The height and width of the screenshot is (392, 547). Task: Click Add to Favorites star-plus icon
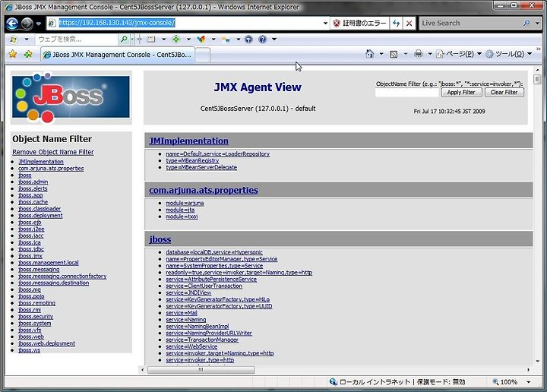click(28, 54)
